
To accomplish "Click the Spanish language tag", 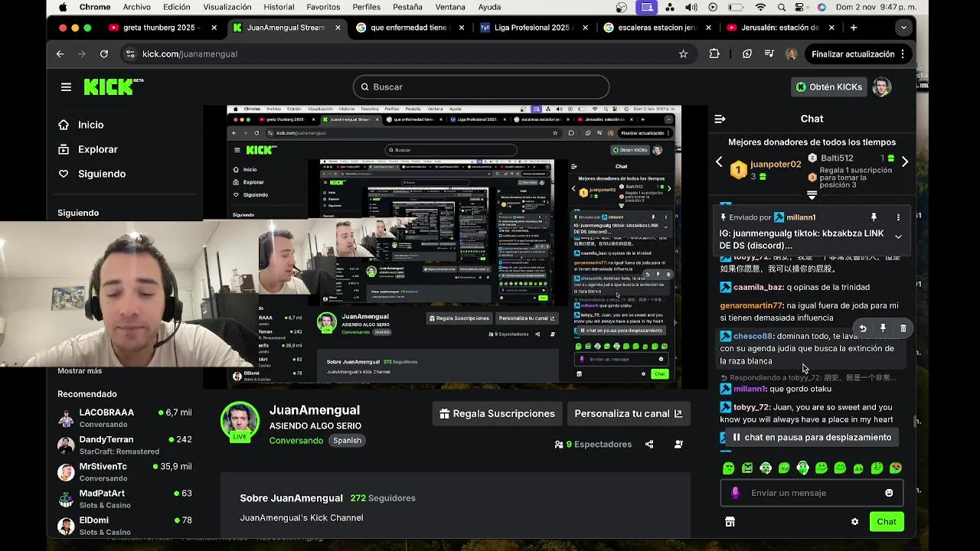I will point(347,441).
